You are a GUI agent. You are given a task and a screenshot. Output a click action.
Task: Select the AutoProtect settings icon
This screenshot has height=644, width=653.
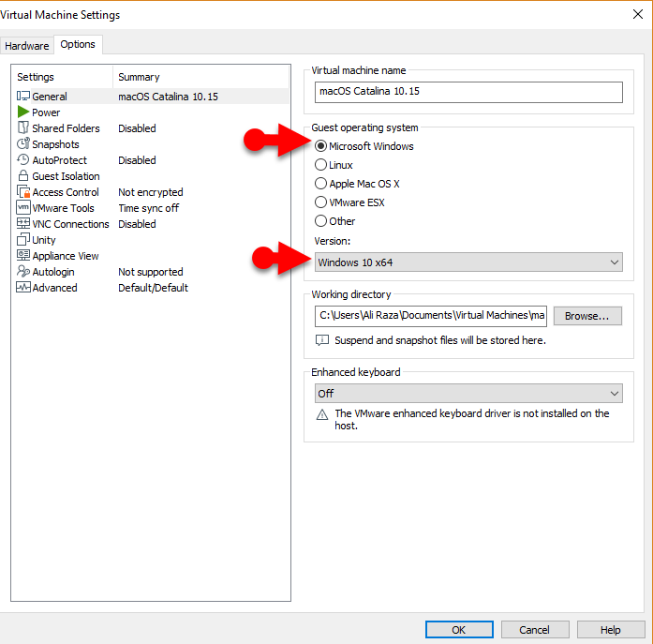tap(23, 160)
